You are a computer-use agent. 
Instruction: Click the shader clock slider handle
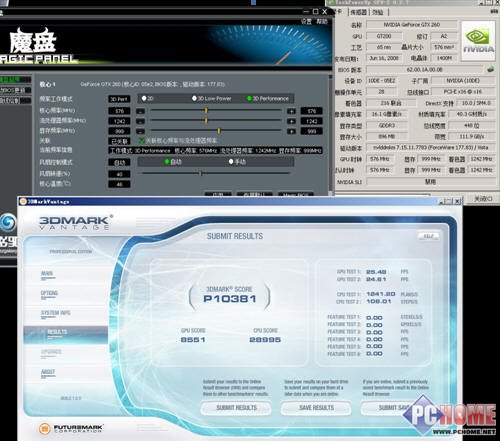[206, 120]
